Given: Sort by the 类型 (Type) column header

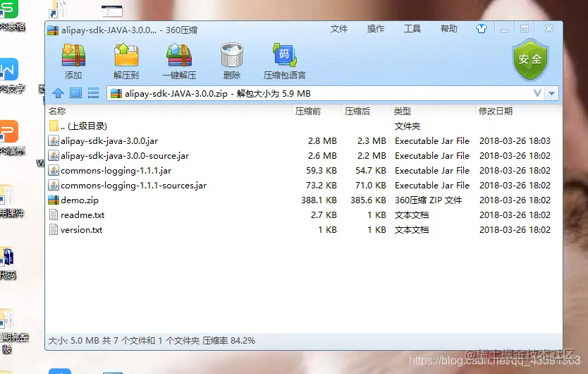Looking at the screenshot, I should 403,111.
